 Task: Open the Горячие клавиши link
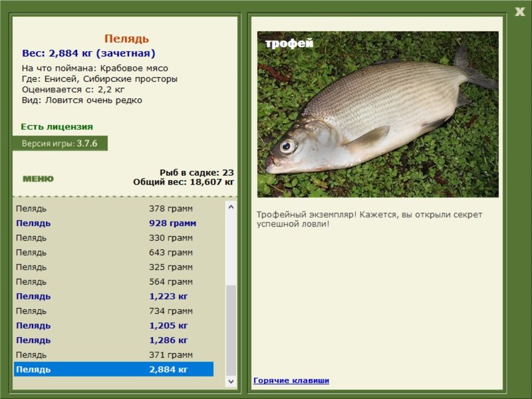[291, 380]
